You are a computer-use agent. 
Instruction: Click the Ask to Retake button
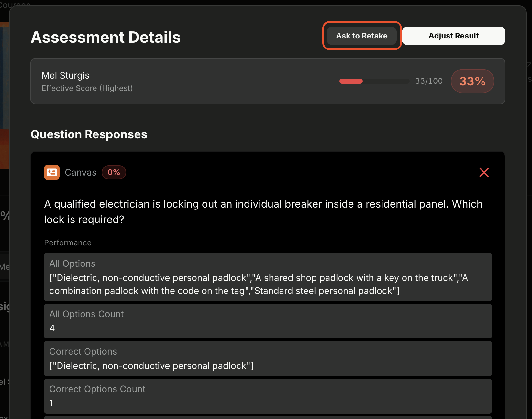(x=362, y=36)
